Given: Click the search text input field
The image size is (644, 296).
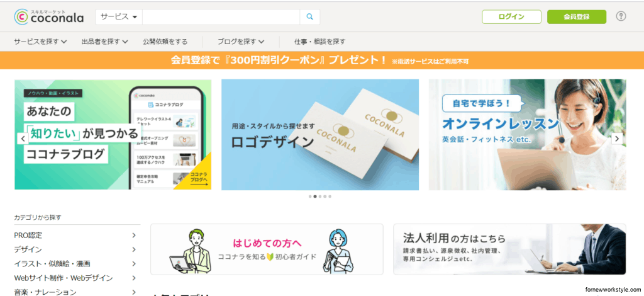Looking at the screenshot, I should (x=221, y=17).
